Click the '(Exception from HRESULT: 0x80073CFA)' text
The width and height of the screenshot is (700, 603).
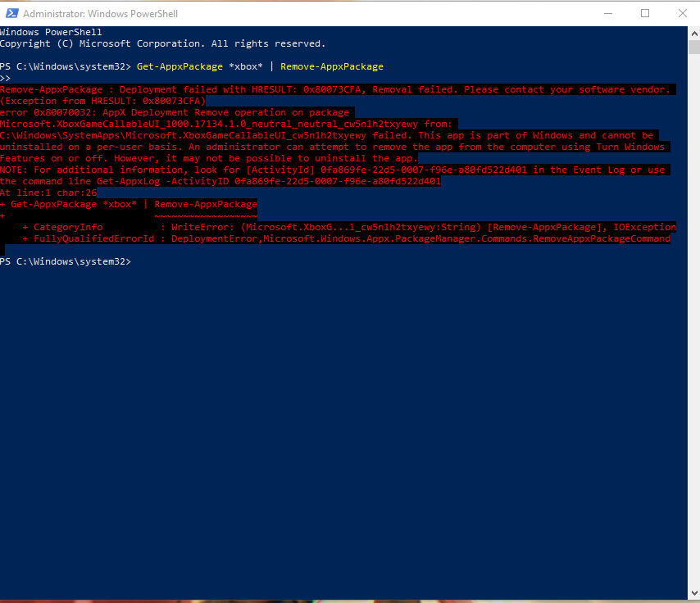[102, 101]
